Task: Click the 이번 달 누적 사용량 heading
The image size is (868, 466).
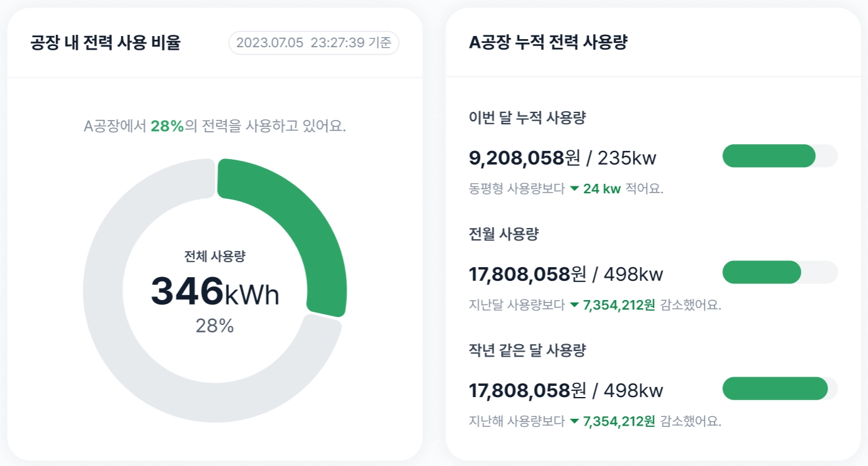Action: [527, 117]
